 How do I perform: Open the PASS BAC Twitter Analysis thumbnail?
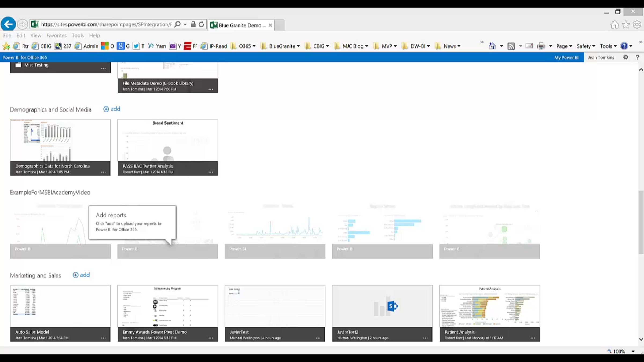(167, 140)
